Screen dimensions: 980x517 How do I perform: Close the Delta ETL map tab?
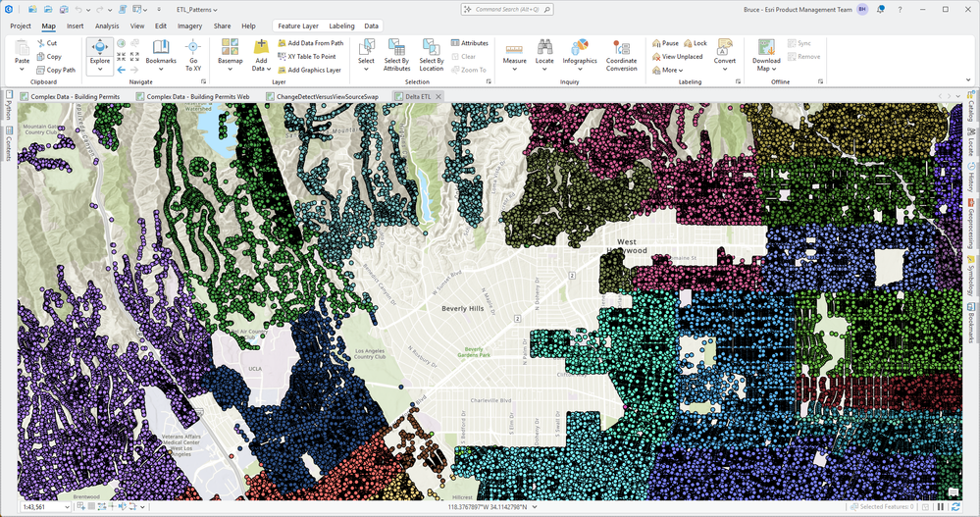[438, 96]
